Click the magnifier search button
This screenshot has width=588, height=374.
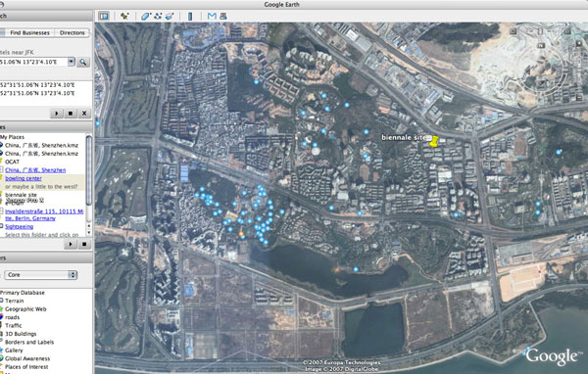(x=83, y=62)
